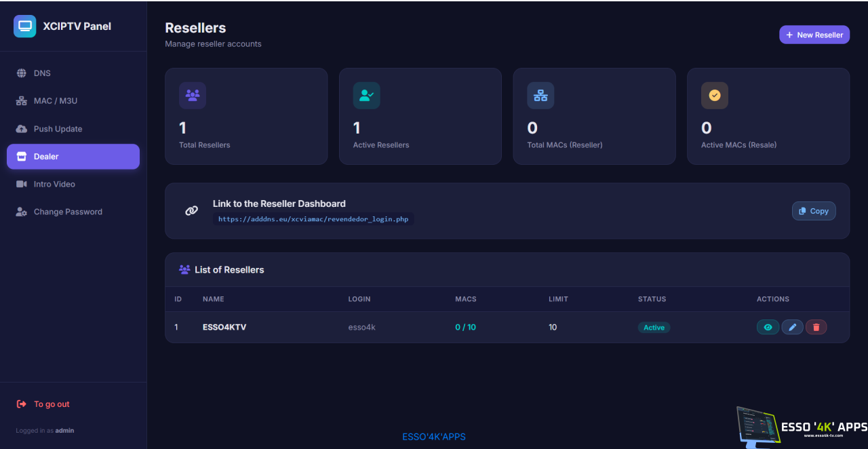Screen dimensions: 868x449
Task: Copy the Reseller Dashboard link
Action: pyautogui.click(x=814, y=211)
